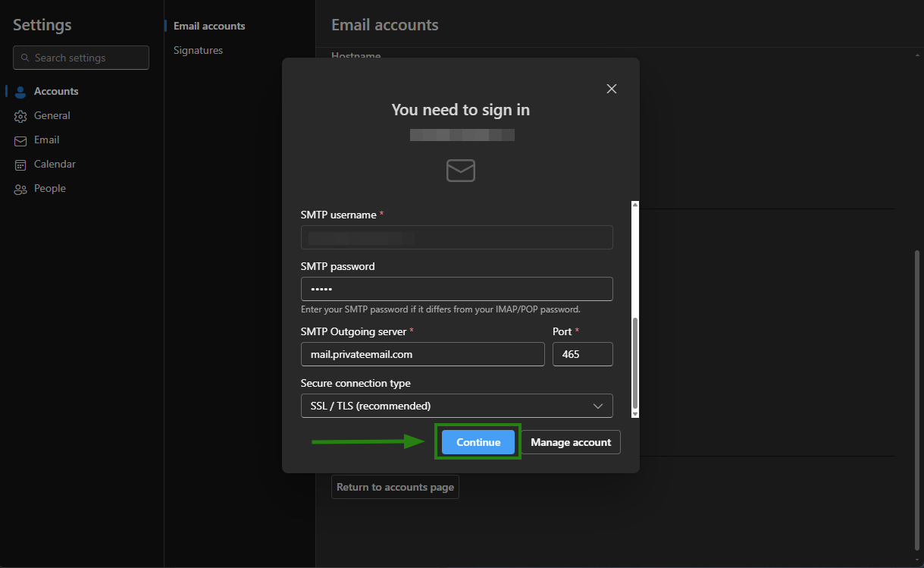
Task: Click the Manage account button
Action: (x=571, y=442)
